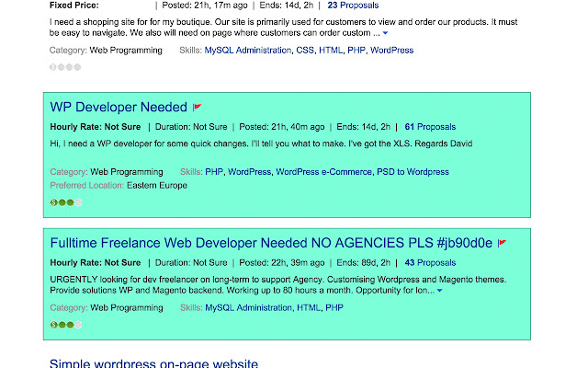Click MySQL Administration skill in boutique job
This screenshot has height=368, width=588.
click(x=247, y=51)
